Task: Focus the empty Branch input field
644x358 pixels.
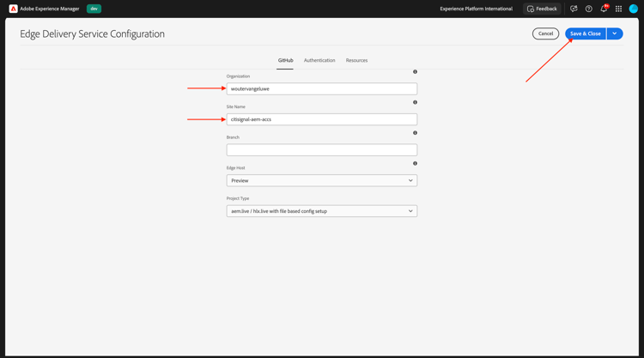Action: (x=322, y=150)
